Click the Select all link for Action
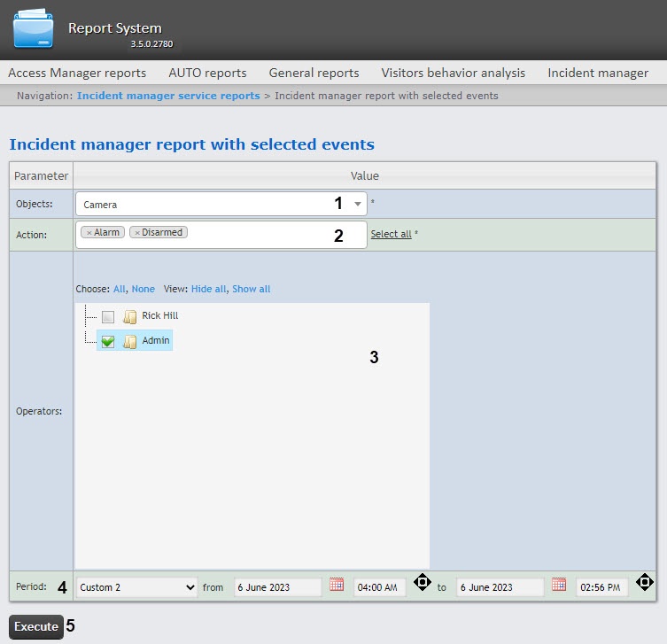The width and height of the screenshot is (667, 644). click(x=391, y=234)
